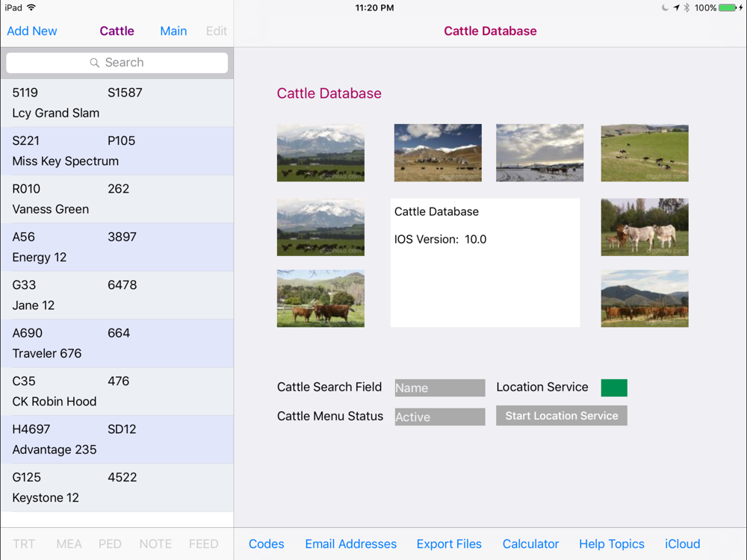The height and width of the screenshot is (560, 747).
Task: Open Email Addresses from bottom bar
Action: [x=350, y=544]
